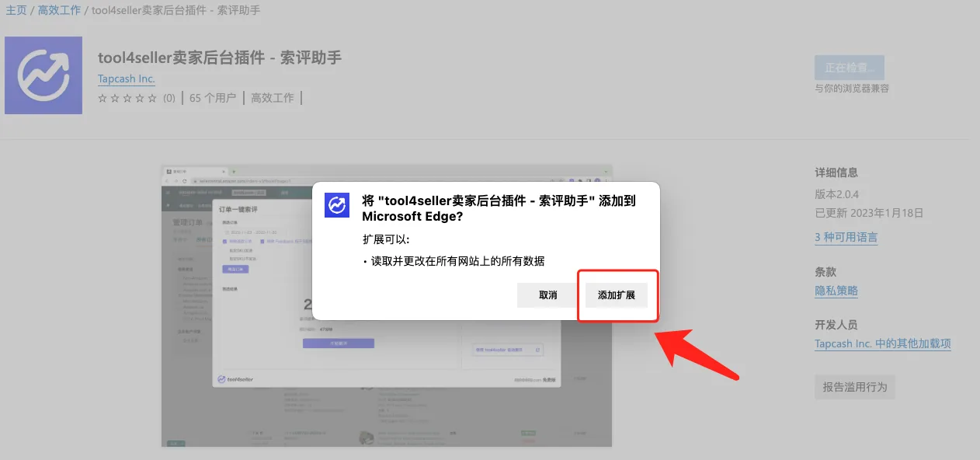Click the extension preview screenshot thumbnail
This screenshot has width=980, height=460.
tap(387, 305)
